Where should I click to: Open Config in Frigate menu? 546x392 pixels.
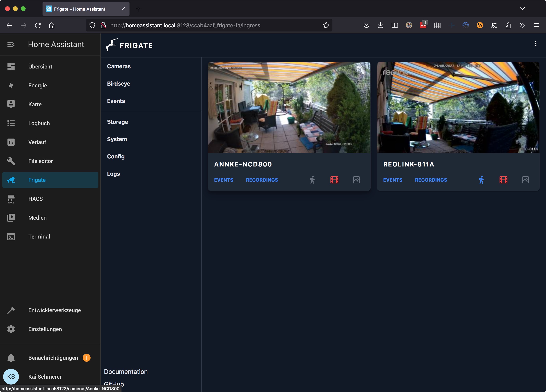pos(116,156)
